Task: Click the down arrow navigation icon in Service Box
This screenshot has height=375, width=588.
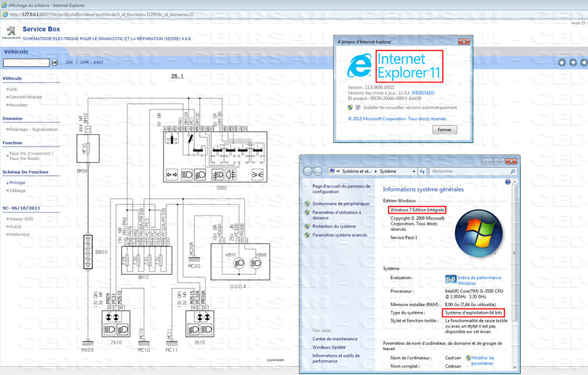Action: 573,62
